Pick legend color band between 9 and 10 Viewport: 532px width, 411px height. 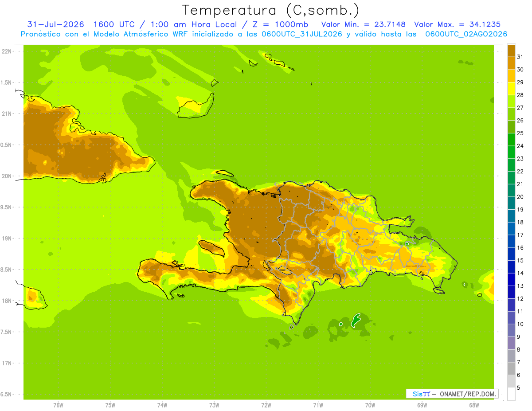point(511,330)
